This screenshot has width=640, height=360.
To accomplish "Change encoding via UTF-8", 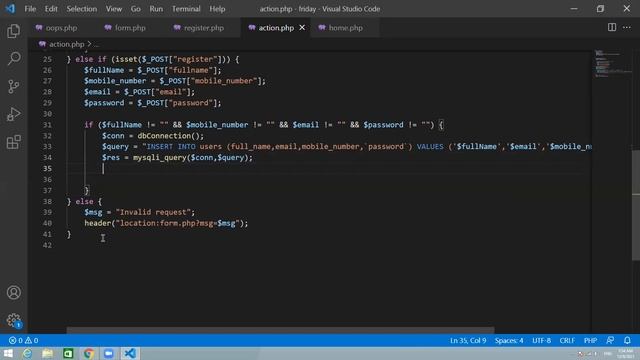I will click(541, 340).
